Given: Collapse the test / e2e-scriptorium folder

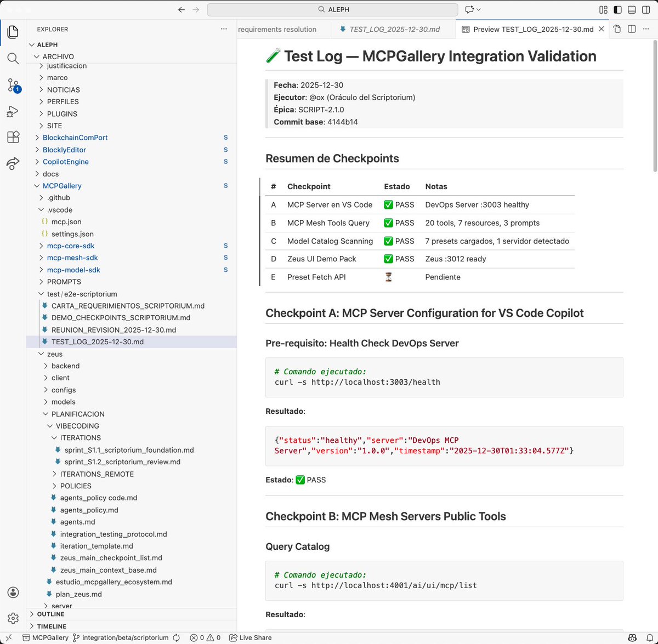Looking at the screenshot, I should click(x=132, y=294).
